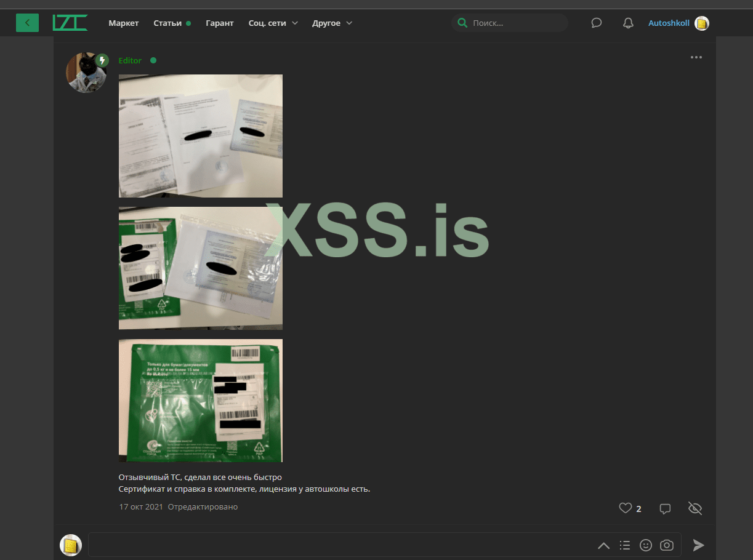Open the emoji smiley picker

click(x=646, y=545)
